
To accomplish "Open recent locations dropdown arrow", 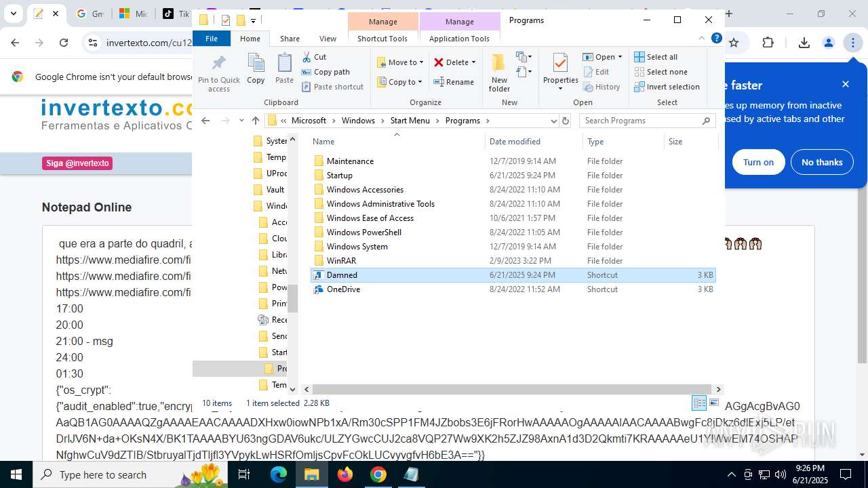I will click(x=241, y=121).
